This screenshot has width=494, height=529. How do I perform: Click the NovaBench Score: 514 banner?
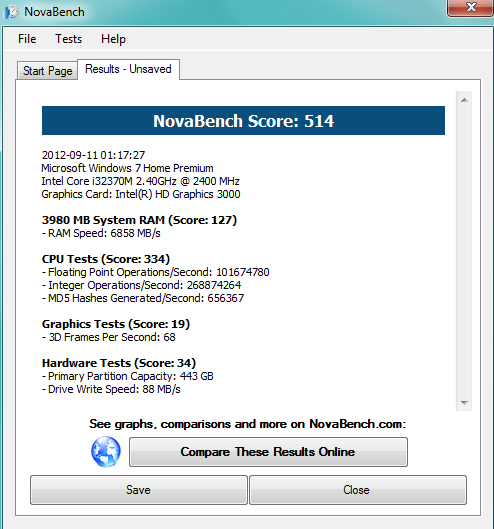(243, 121)
